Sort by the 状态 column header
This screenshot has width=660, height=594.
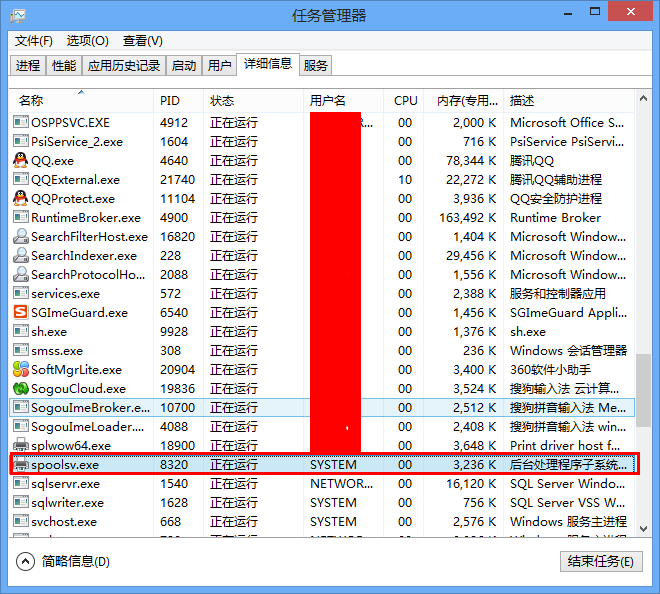253,101
